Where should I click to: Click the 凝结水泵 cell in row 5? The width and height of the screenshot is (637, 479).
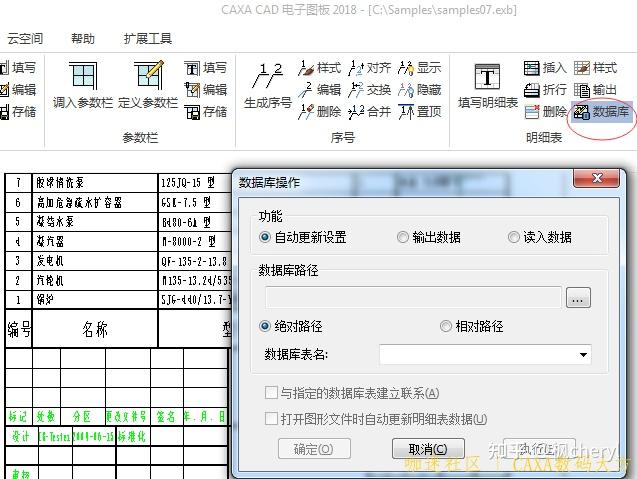pyautogui.click(x=95, y=222)
